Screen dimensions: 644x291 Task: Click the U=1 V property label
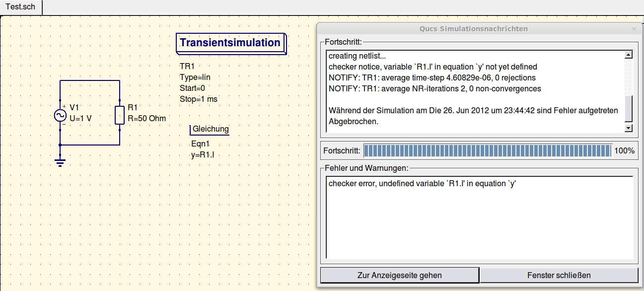tap(80, 119)
